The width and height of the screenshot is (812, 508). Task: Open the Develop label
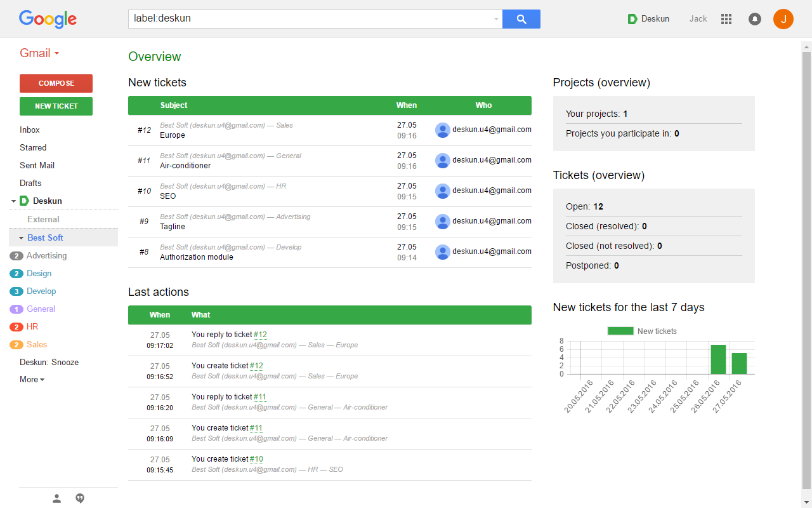(41, 291)
